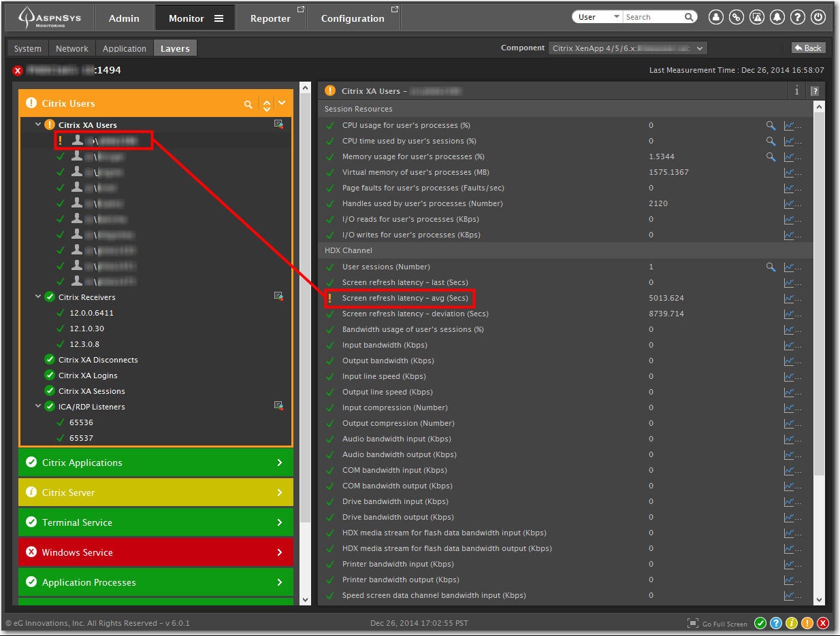Open the User search-type dropdown

click(x=599, y=17)
